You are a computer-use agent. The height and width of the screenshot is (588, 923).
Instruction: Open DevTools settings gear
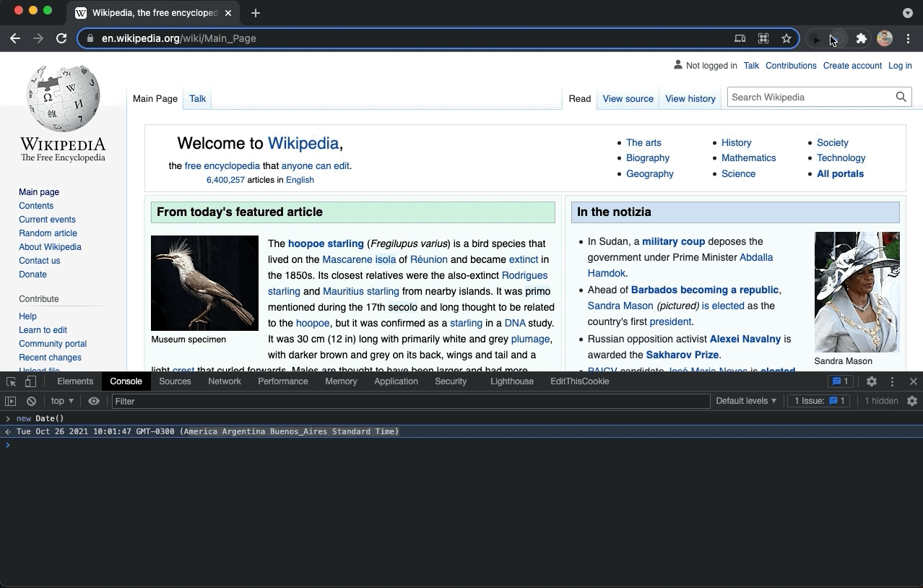pos(872,381)
